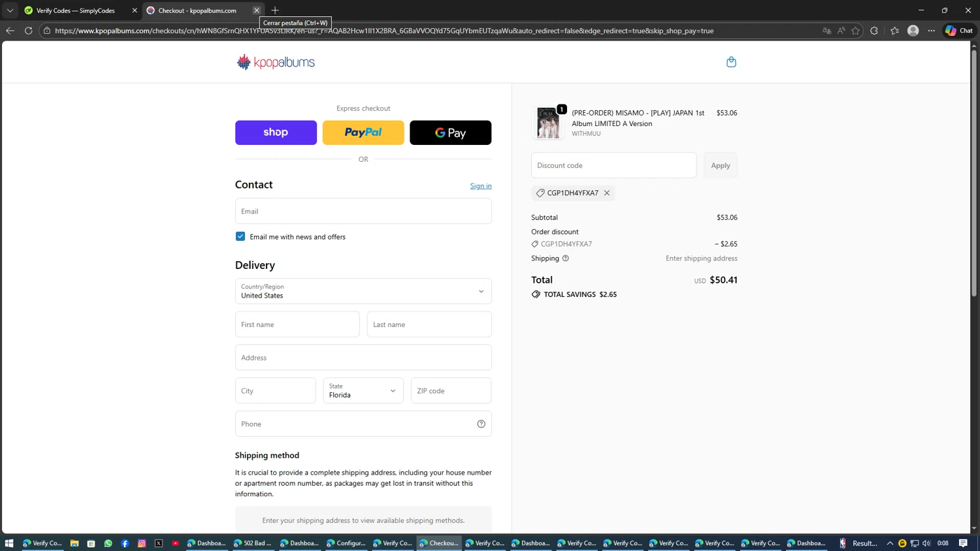This screenshot has height=551, width=980.
Task: Switch to the 502 Bad taskbar window
Action: point(253,543)
